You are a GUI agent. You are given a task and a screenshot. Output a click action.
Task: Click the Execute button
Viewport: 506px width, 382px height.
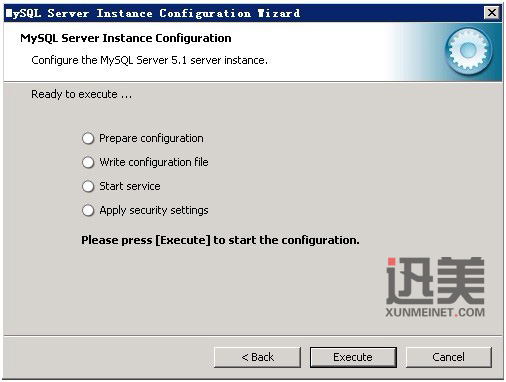(x=353, y=357)
